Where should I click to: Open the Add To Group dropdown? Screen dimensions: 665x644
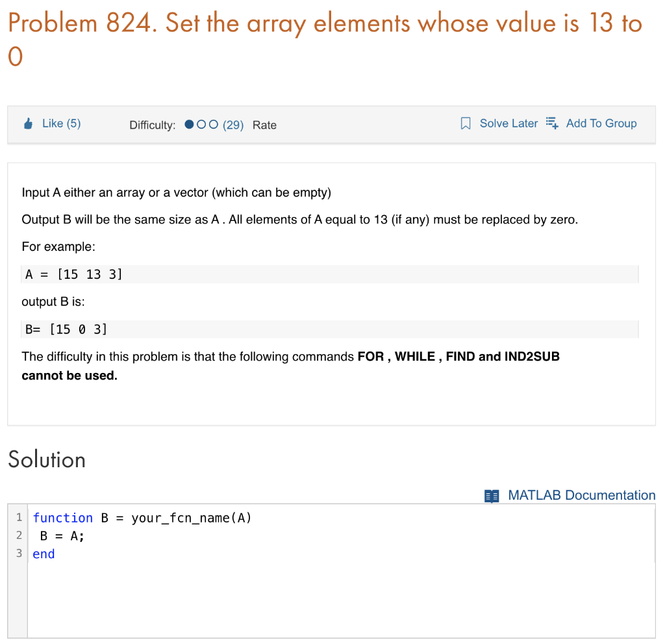coord(601,123)
